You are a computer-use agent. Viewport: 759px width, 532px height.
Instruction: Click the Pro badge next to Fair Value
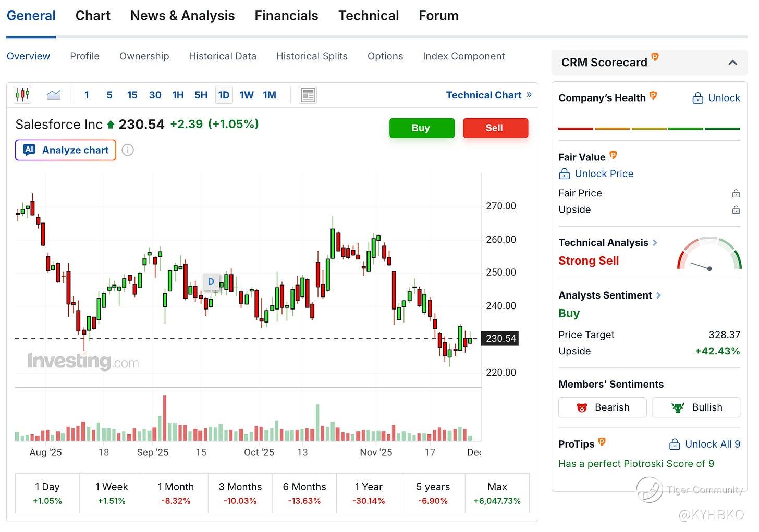(614, 155)
